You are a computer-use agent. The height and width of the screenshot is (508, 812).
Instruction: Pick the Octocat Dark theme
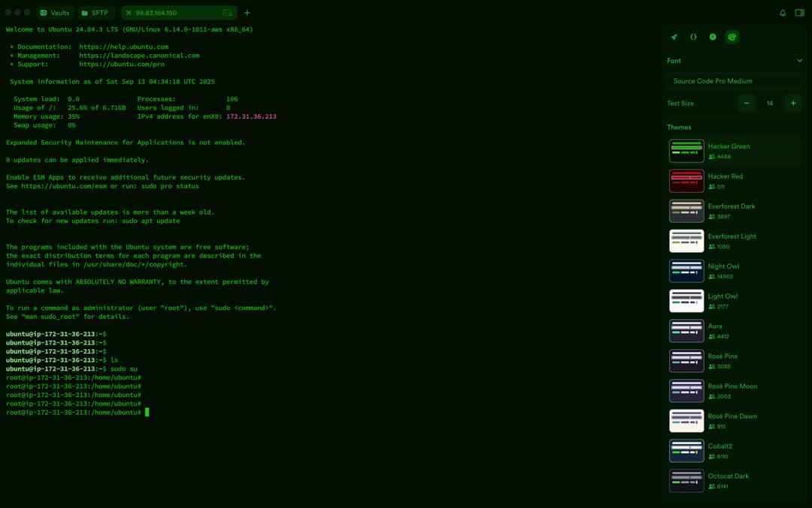pos(734,482)
